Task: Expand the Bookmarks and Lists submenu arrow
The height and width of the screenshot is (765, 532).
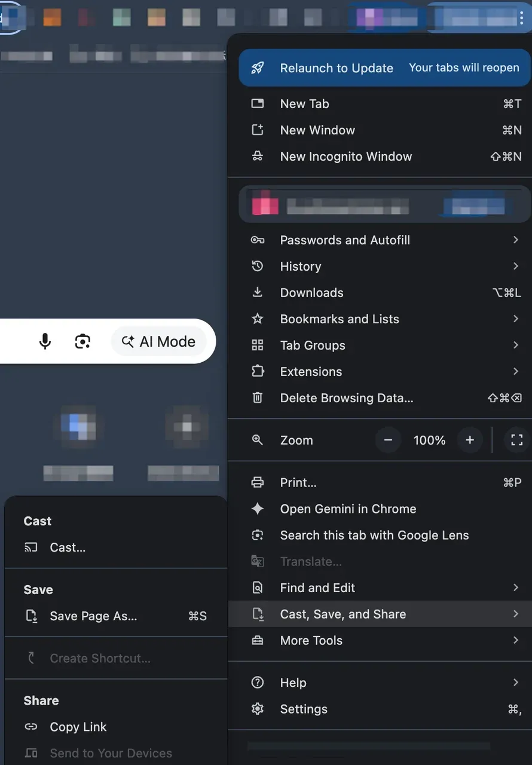Action: [515, 319]
